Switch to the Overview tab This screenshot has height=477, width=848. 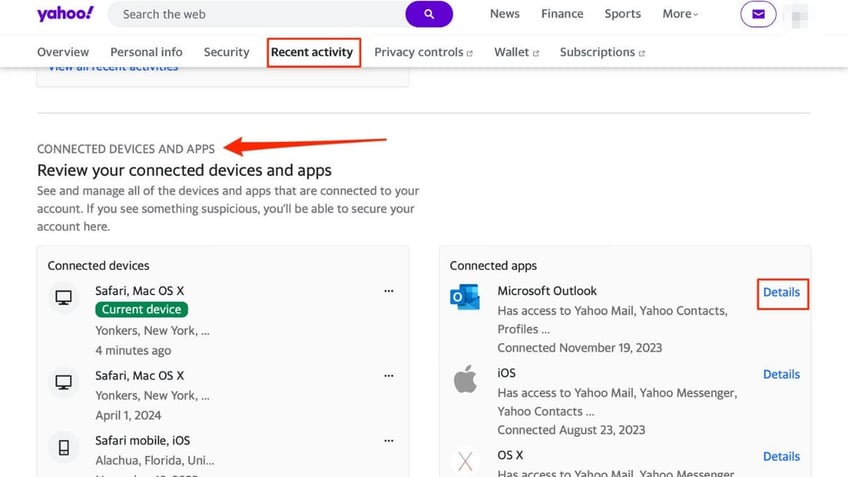click(63, 52)
